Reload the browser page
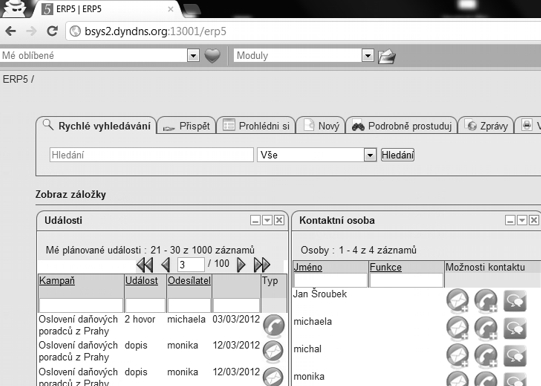Viewport: 541px width, 386px height. pos(52,31)
